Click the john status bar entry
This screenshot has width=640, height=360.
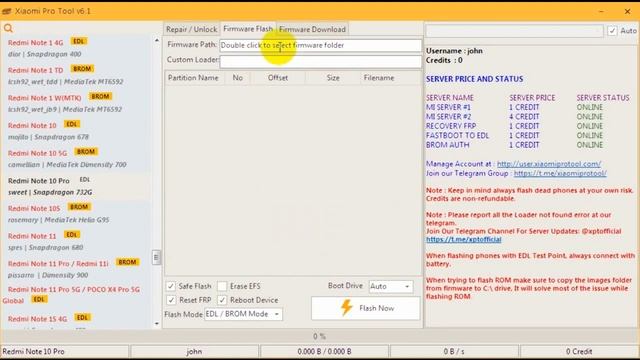point(194,351)
